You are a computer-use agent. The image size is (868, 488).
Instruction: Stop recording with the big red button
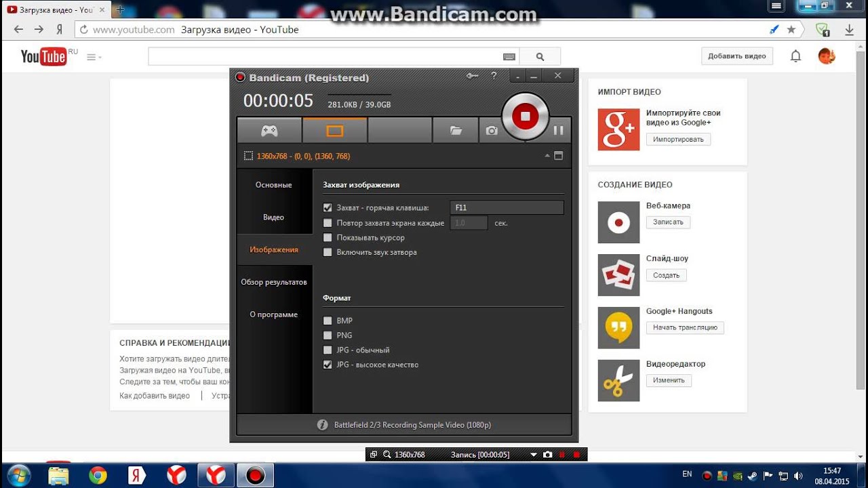(x=525, y=117)
